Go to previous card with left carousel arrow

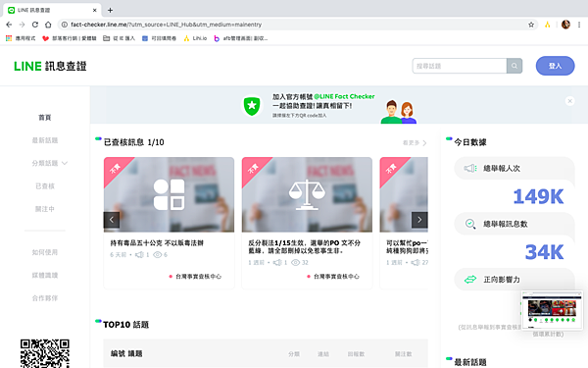112,220
